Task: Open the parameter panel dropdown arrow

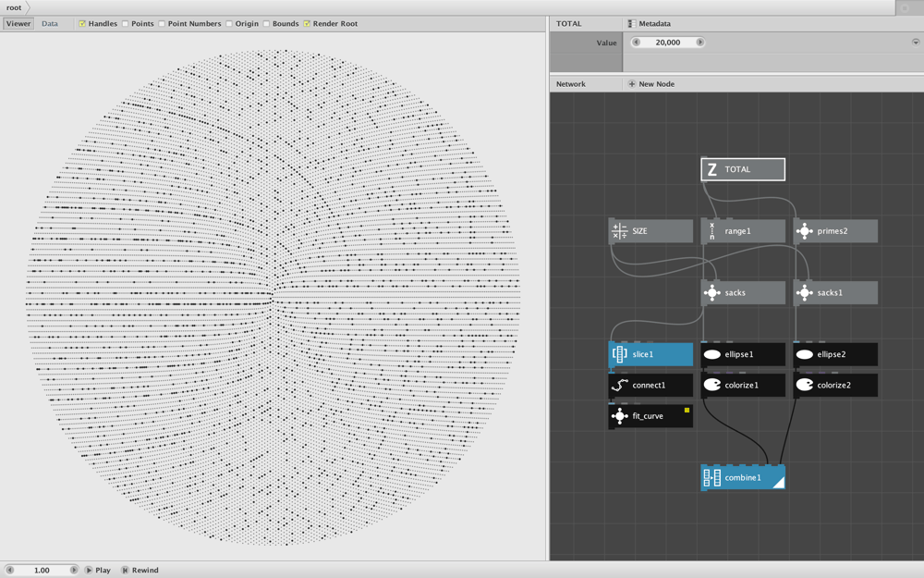Action: point(915,43)
